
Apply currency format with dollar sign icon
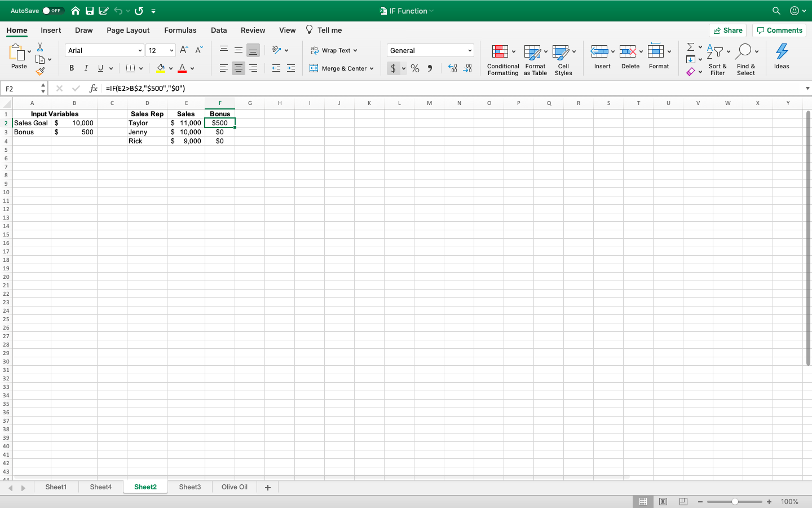tap(395, 68)
